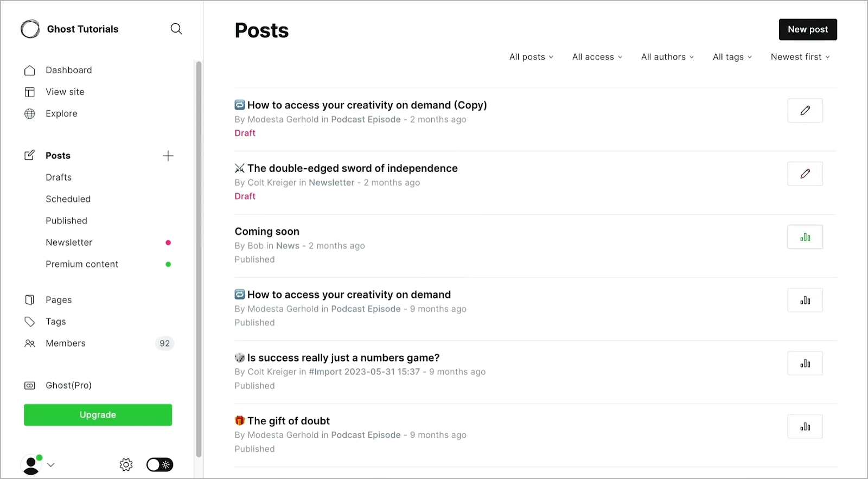The width and height of the screenshot is (868, 479).
Task: Show Published view under Posts
Action: click(x=66, y=221)
